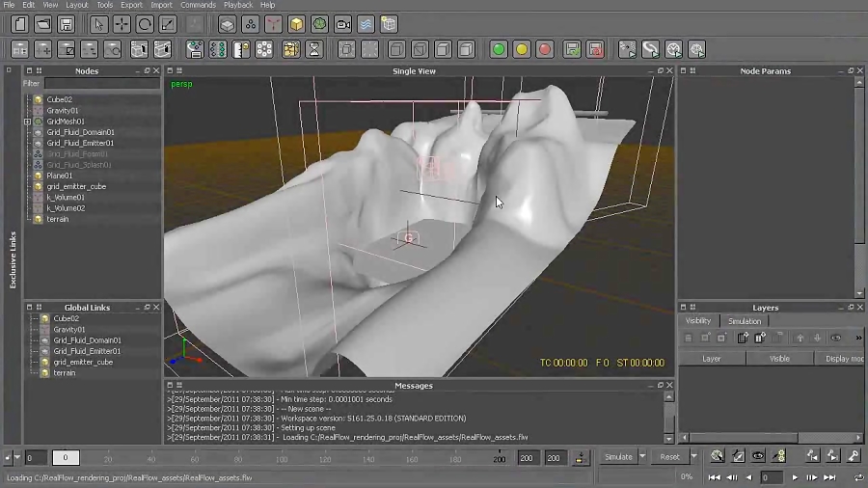868x488 pixels.
Task: Switch to the Simulation tab in Layers
Action: click(744, 321)
